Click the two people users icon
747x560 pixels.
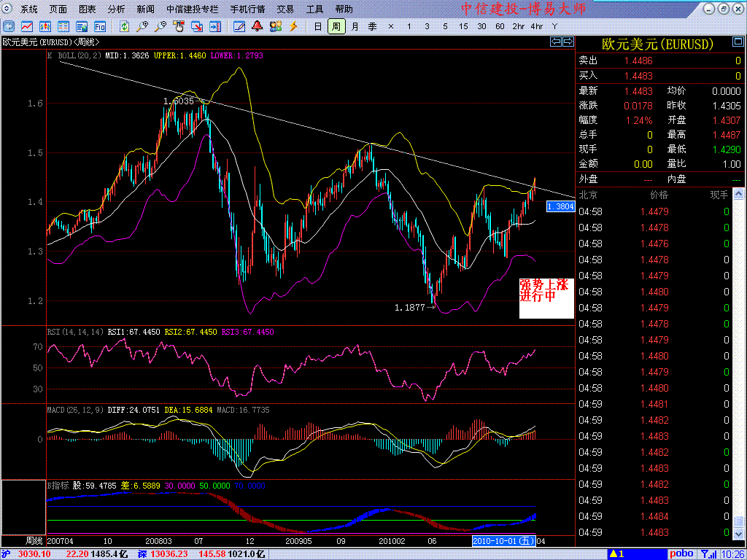(x=275, y=26)
